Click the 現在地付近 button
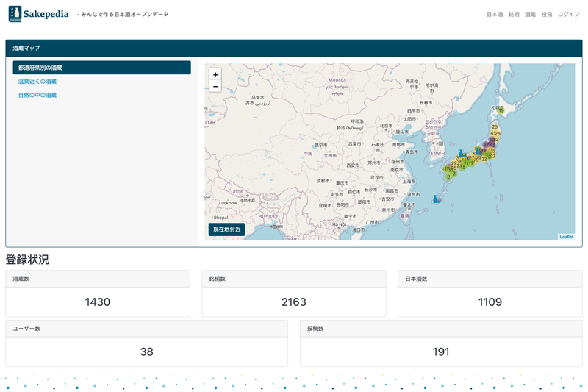The image size is (588, 392). tap(226, 229)
